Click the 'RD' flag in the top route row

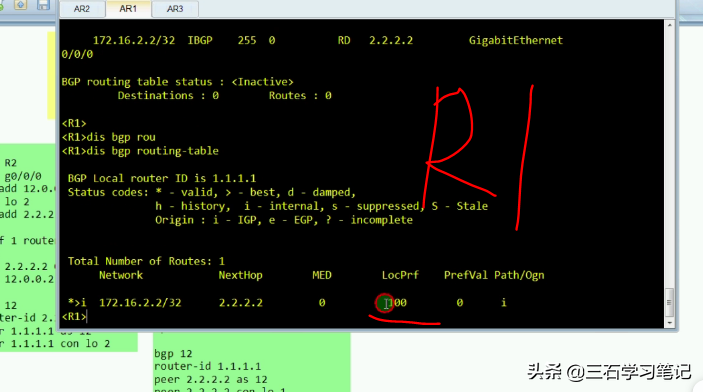344,40
